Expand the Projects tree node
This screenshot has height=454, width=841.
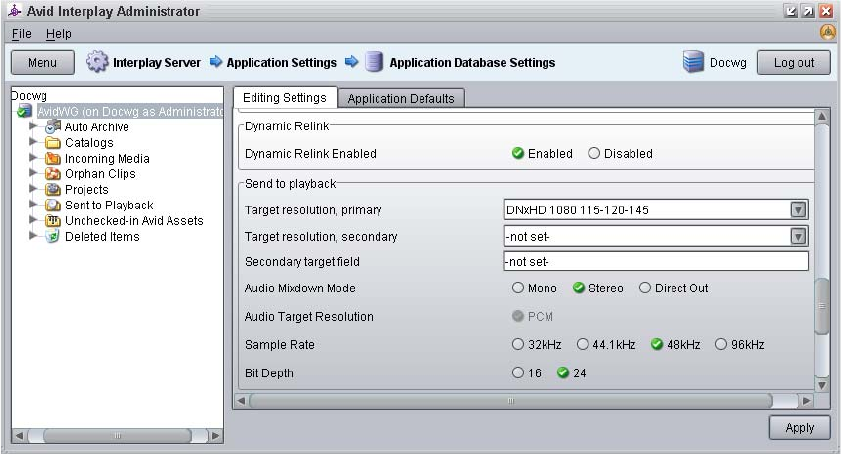pyautogui.click(x=33, y=190)
